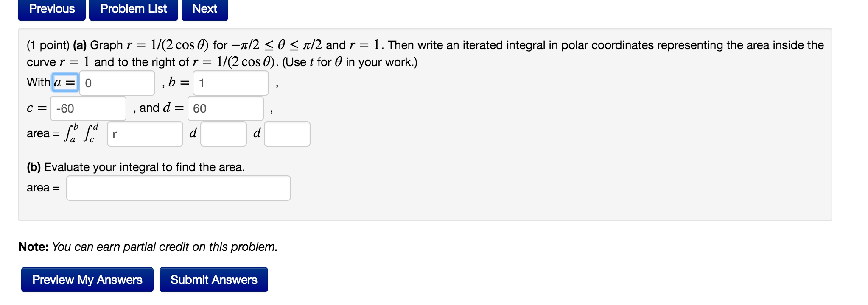
Task: Click the first differential variable field
Action: 223,134
